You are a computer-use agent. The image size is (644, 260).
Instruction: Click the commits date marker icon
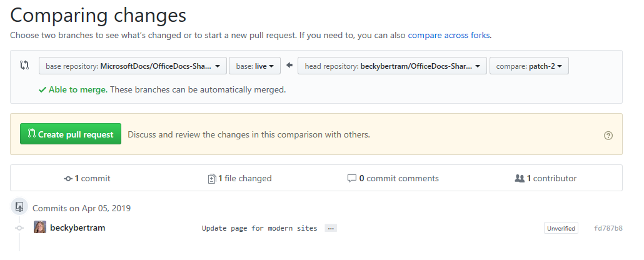point(19,206)
